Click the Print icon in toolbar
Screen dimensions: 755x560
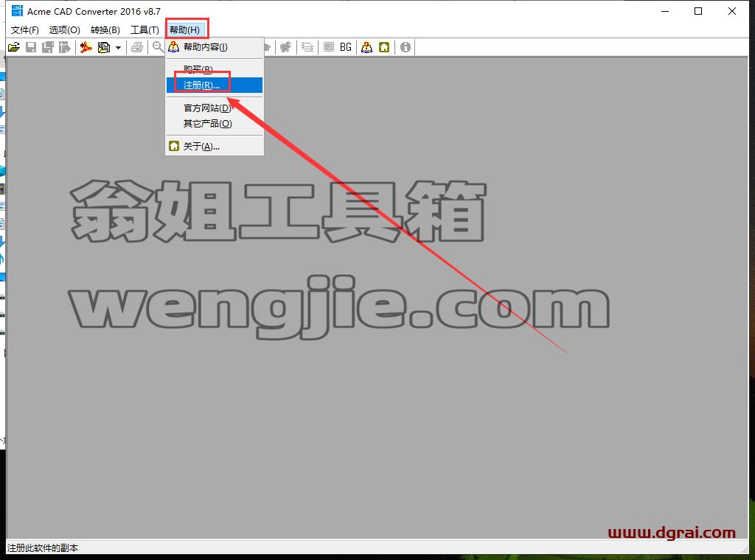137,47
